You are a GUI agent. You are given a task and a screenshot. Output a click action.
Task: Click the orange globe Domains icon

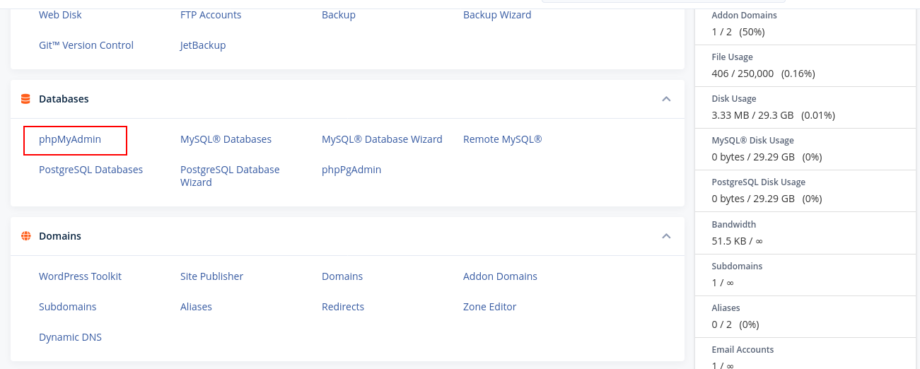point(25,236)
